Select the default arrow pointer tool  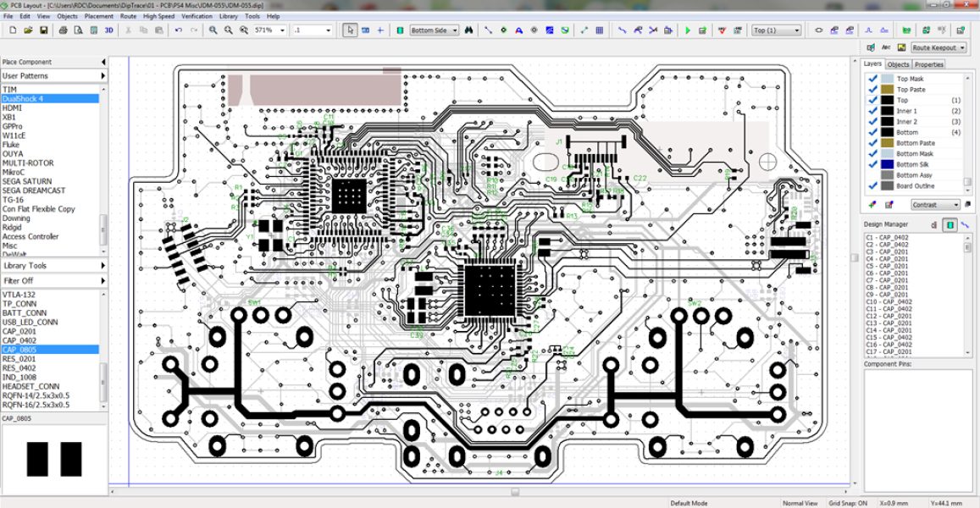351,30
